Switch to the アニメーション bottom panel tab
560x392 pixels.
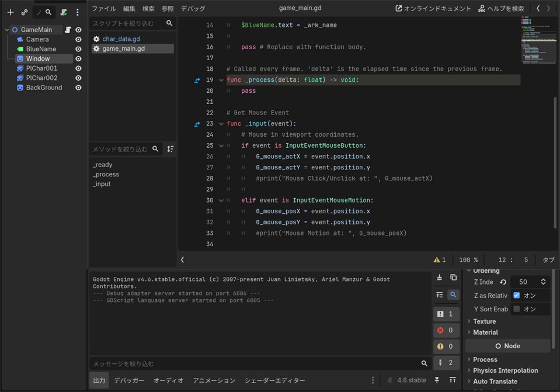pyautogui.click(x=214, y=380)
